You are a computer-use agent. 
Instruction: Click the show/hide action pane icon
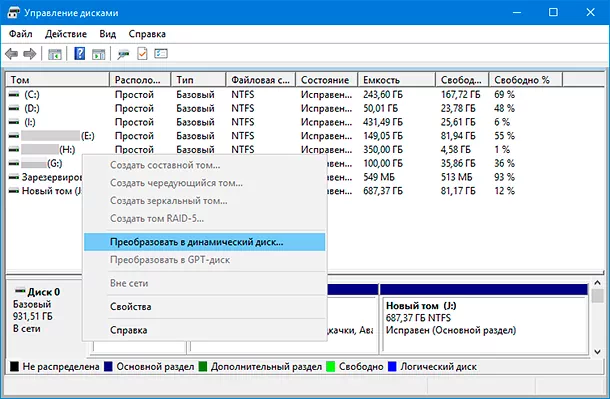(99, 54)
